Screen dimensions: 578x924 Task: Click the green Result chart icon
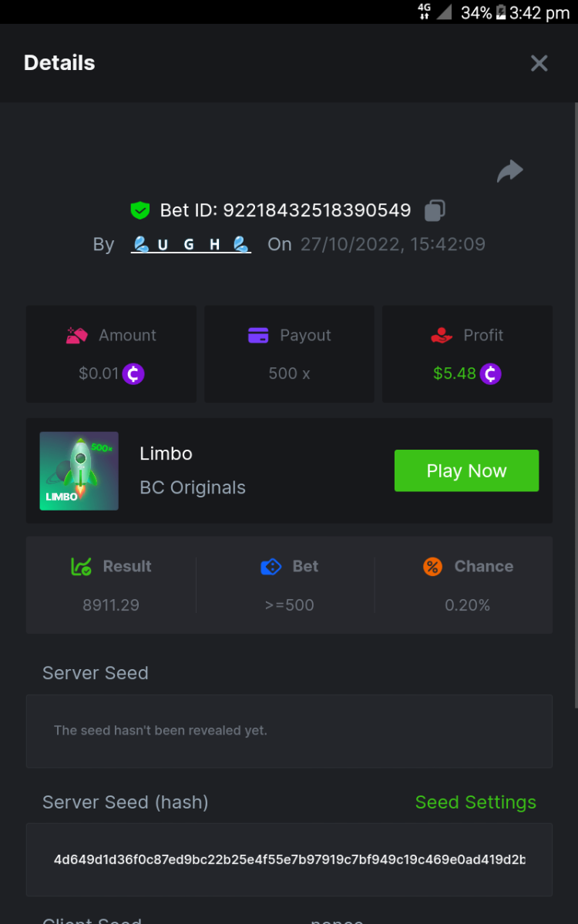coord(82,567)
